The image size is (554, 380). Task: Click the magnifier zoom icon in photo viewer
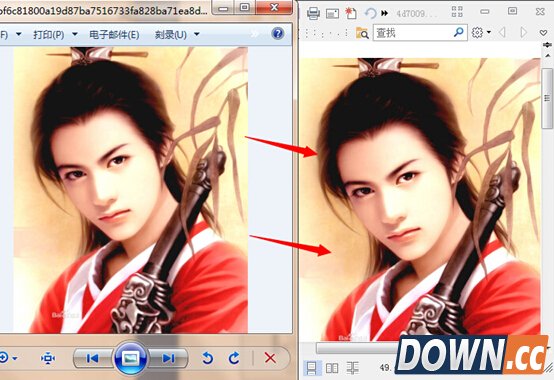pos(4,358)
